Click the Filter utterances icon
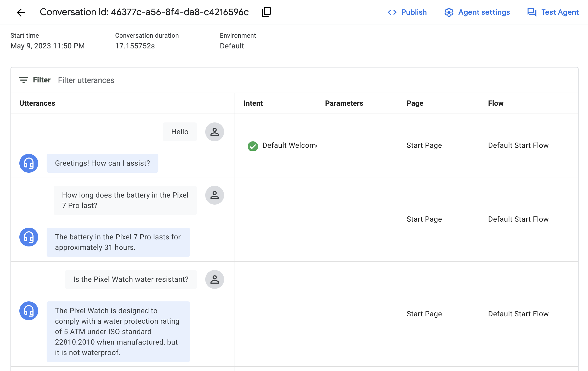This screenshot has width=588, height=371. [x=23, y=80]
